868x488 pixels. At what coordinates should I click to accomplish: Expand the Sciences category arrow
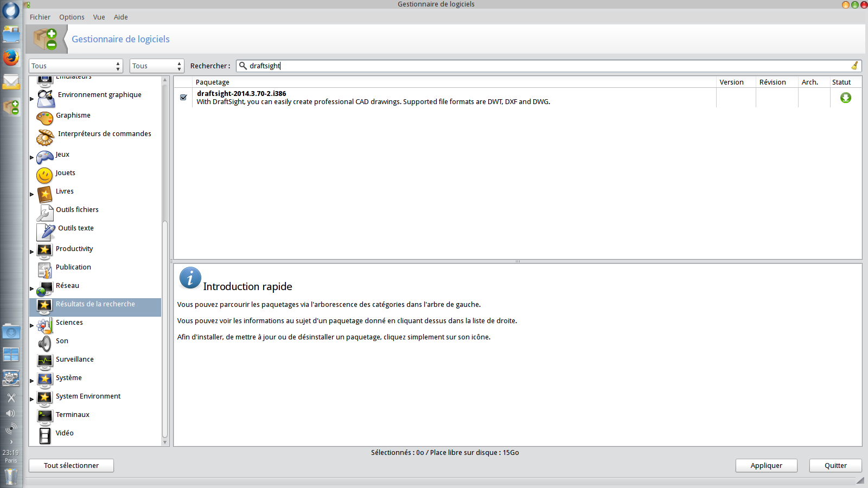click(31, 325)
